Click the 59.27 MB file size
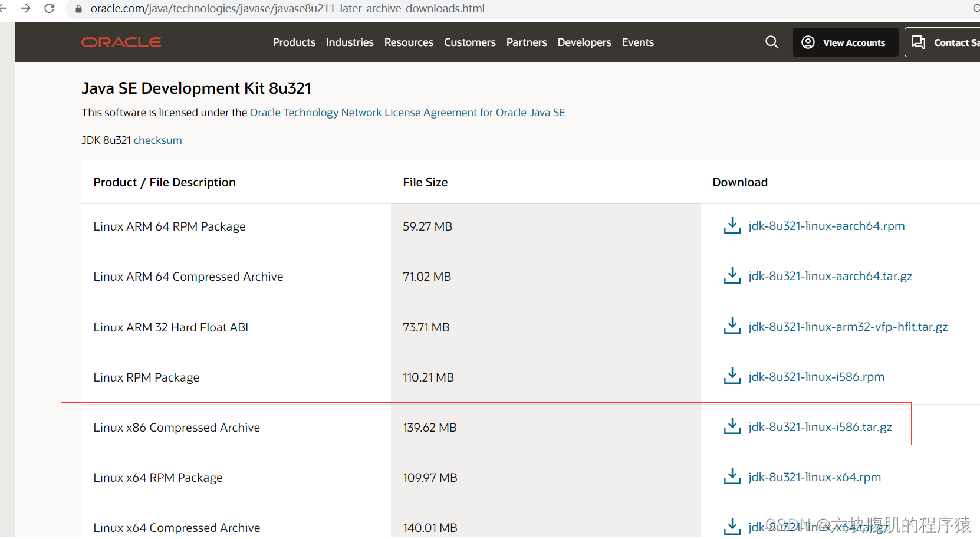Viewport: 980px width, 539px height. pyautogui.click(x=427, y=226)
